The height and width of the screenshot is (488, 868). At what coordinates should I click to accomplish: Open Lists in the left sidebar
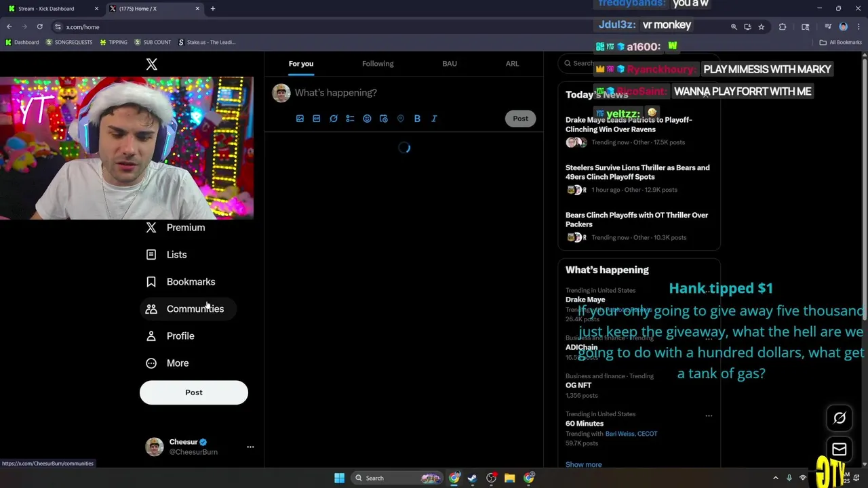tap(167, 255)
